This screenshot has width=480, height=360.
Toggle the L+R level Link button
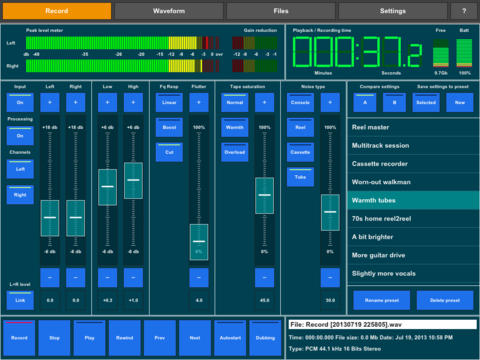tap(20, 300)
